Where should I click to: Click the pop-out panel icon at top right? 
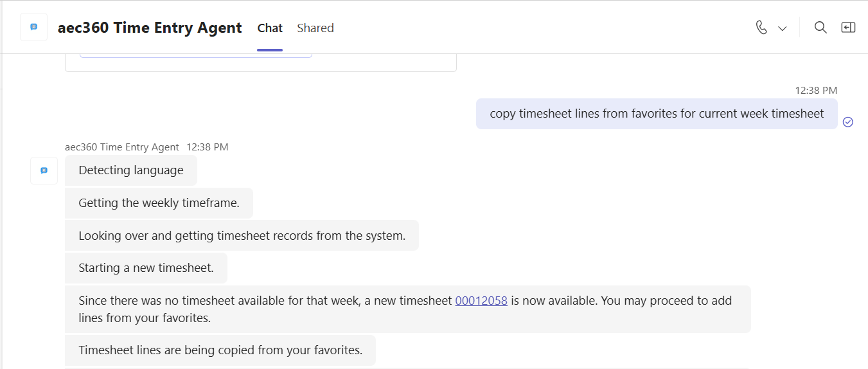pos(848,28)
